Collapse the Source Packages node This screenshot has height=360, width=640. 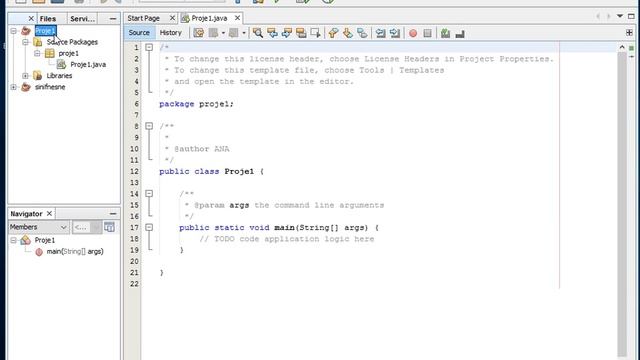pos(25,42)
